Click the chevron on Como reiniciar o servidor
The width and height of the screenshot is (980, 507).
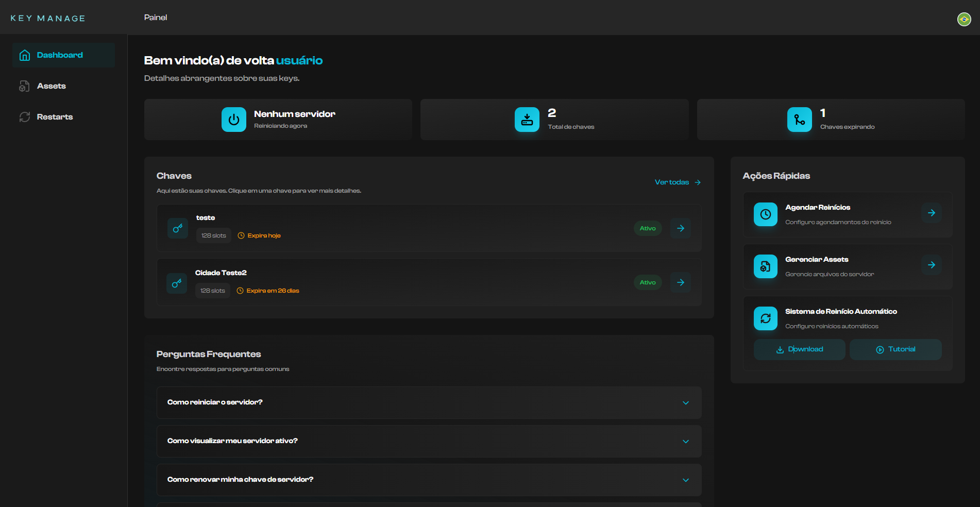click(x=686, y=403)
